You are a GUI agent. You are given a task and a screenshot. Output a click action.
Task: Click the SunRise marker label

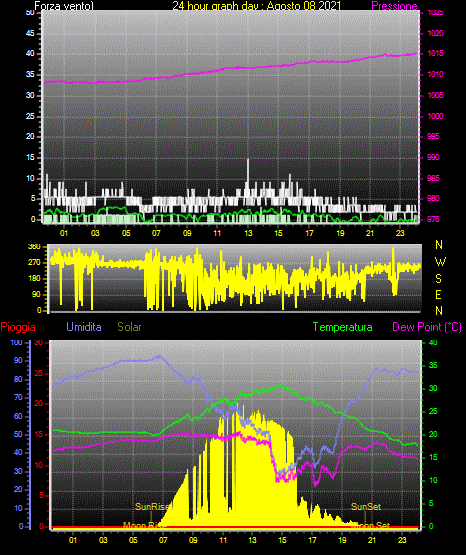coord(153,507)
